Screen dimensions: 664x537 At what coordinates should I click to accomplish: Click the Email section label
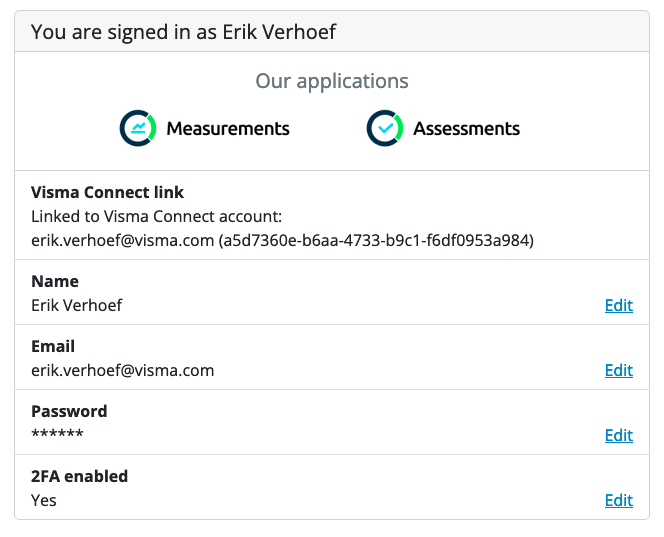pyautogui.click(x=53, y=346)
